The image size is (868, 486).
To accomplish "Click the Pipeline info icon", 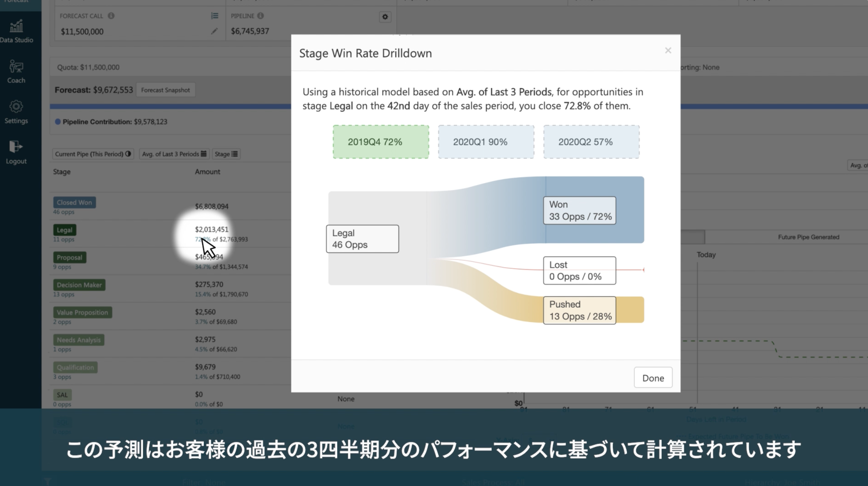I will (260, 16).
